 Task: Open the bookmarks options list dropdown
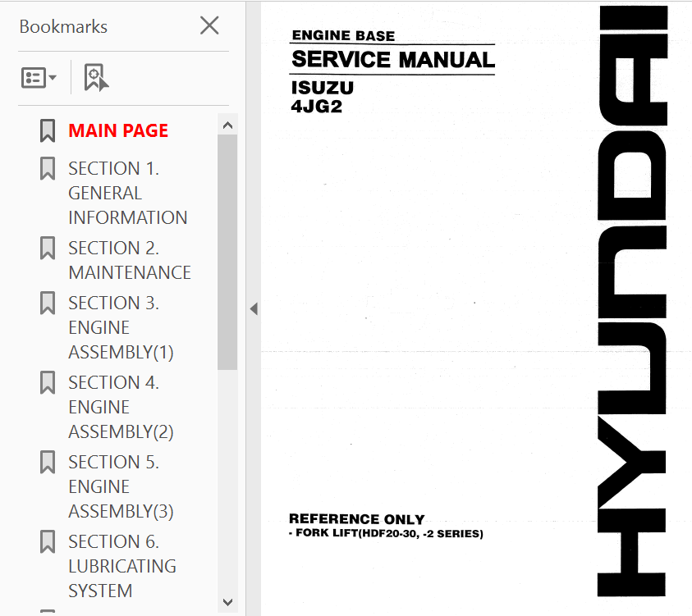(x=39, y=78)
